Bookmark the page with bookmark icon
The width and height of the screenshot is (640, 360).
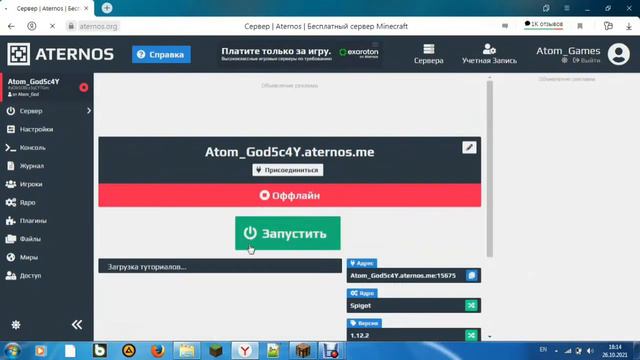tap(580, 26)
